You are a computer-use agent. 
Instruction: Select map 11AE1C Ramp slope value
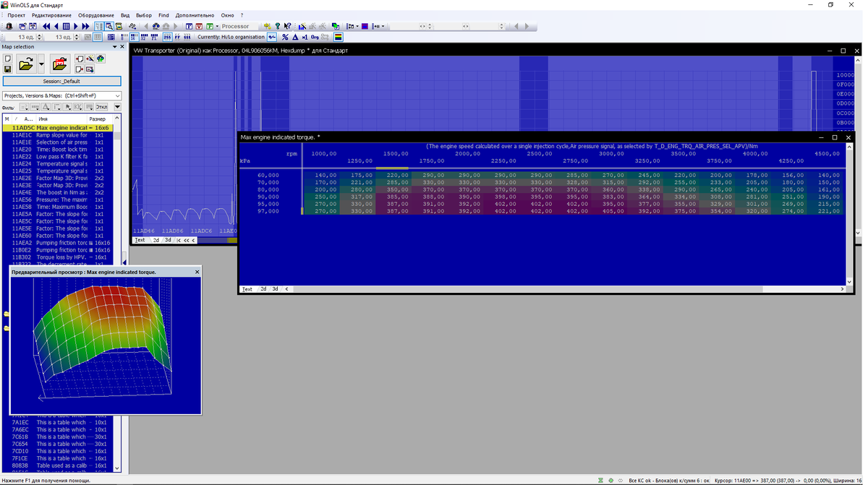[58, 135]
